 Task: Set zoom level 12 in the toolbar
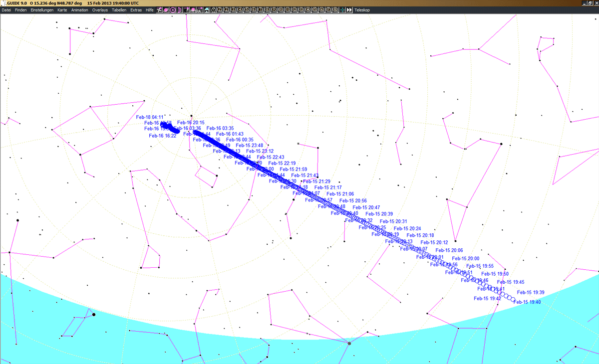[294, 10]
